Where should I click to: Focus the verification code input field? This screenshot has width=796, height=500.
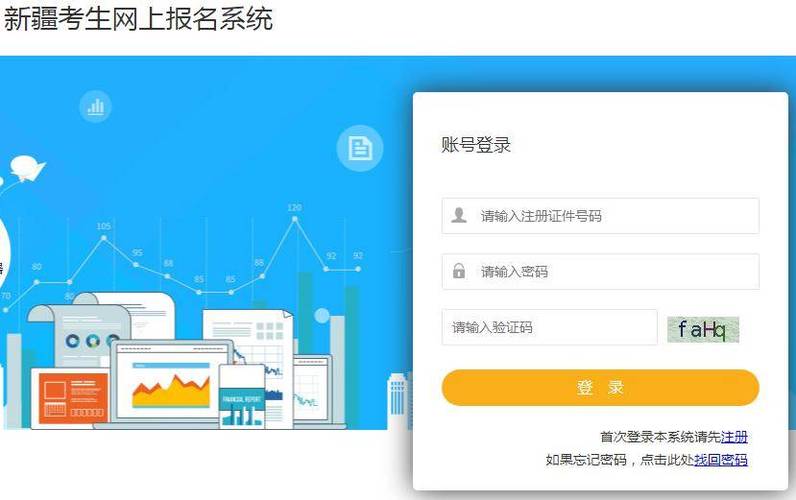(x=549, y=327)
